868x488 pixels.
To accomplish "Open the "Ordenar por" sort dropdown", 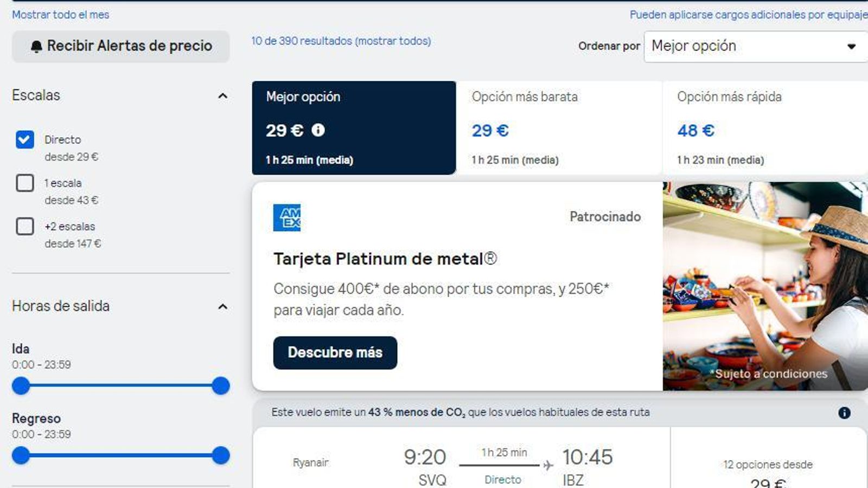I will point(754,46).
